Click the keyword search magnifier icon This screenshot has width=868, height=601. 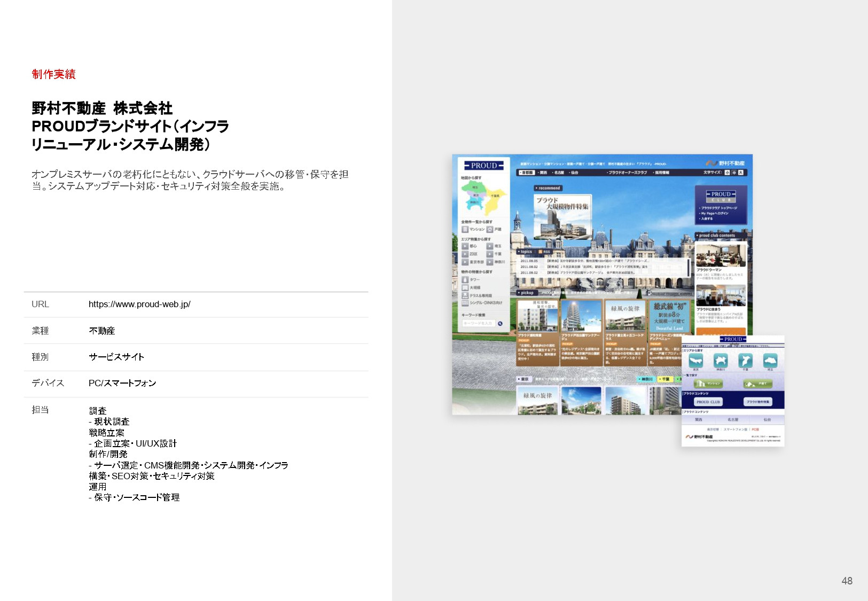(x=499, y=323)
